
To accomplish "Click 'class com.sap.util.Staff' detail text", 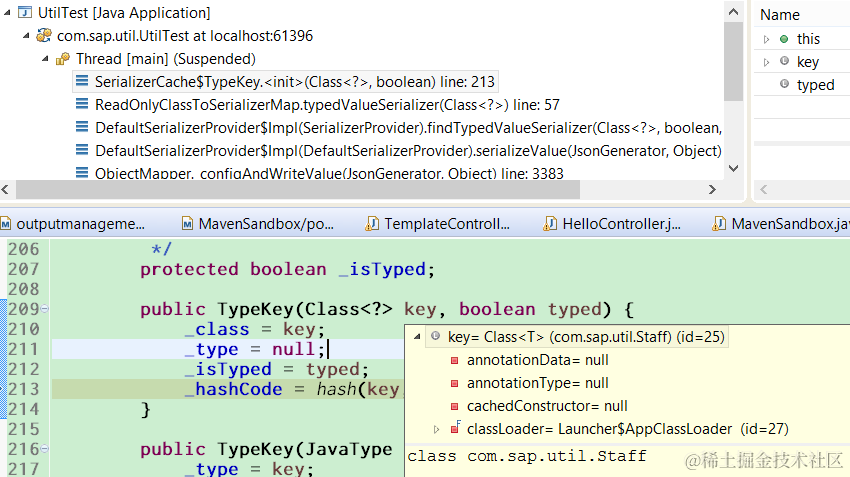I will click(x=527, y=456).
